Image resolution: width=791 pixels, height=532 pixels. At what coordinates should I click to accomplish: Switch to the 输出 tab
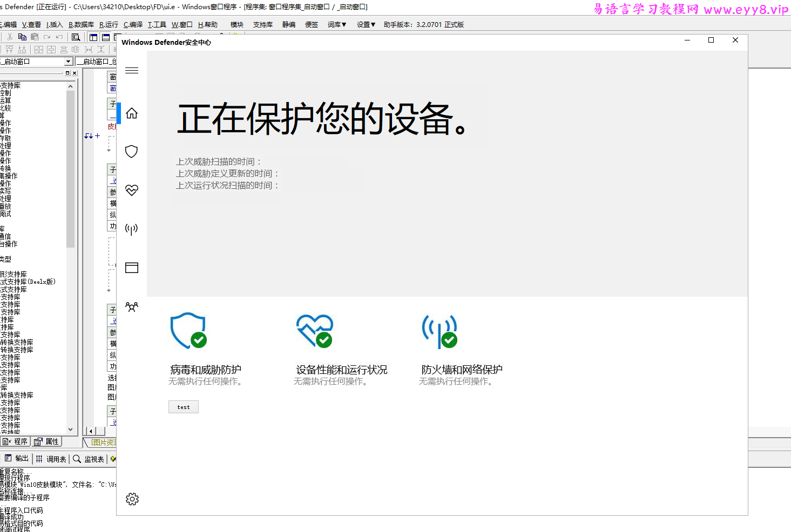pyautogui.click(x=17, y=459)
